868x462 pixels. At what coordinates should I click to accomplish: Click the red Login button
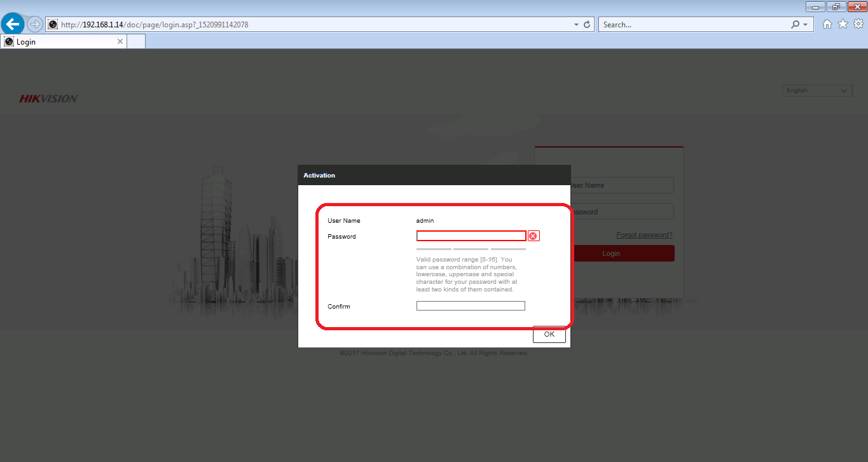click(x=610, y=253)
